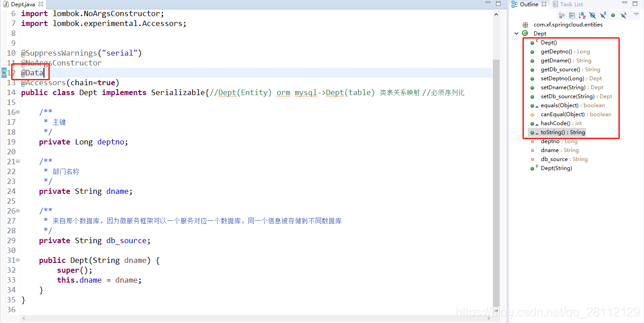644x323 pixels.
Task: Click the green icon beside toString()
Action: tap(533, 133)
